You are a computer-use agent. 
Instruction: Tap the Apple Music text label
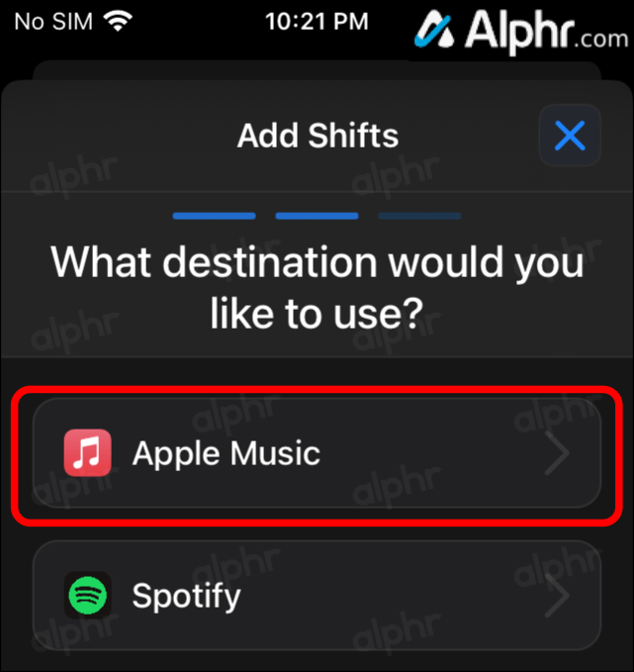click(x=226, y=453)
